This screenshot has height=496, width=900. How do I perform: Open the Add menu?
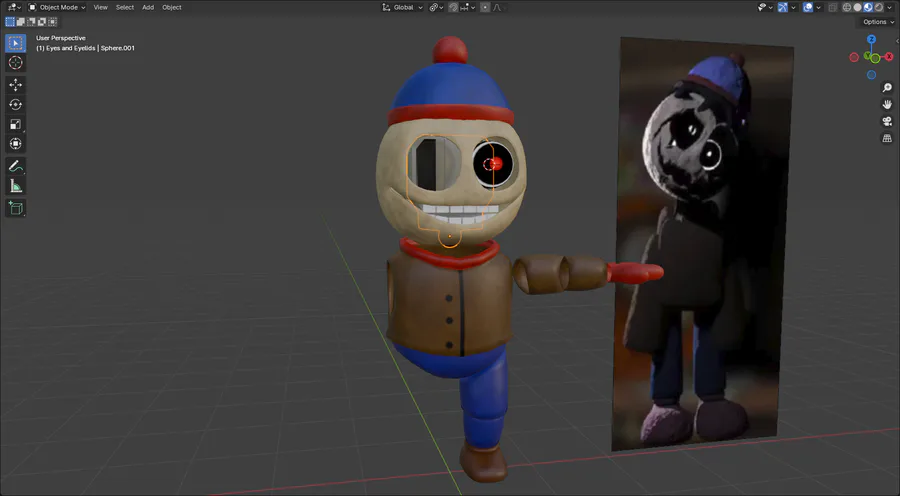click(x=148, y=7)
